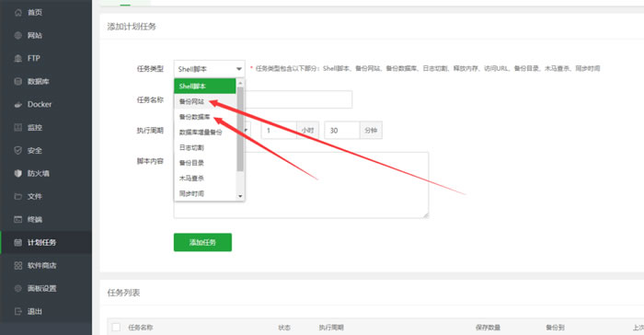Click the 终端 terminal icon
This screenshot has height=335, width=644.
coord(18,219)
